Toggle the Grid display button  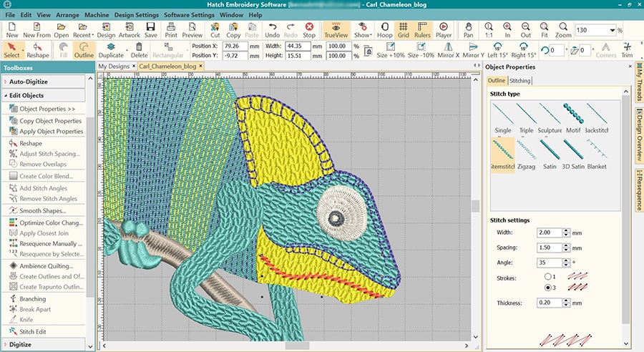point(404,29)
